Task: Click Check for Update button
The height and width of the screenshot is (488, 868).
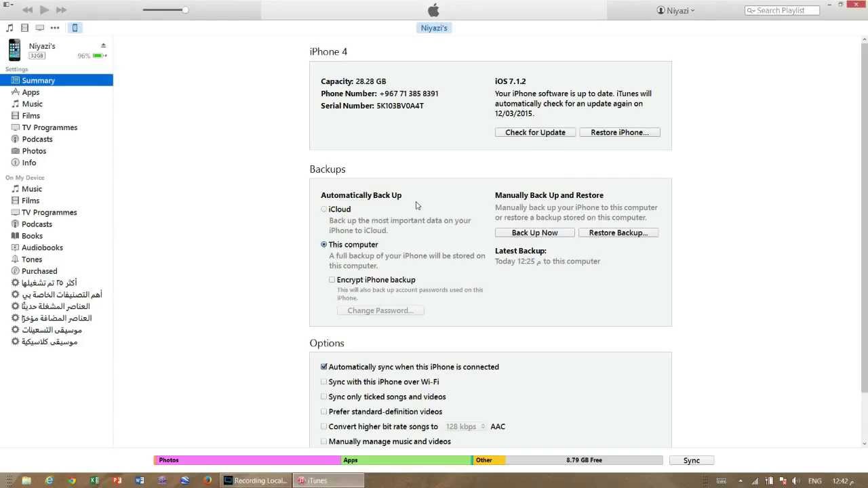Action: (535, 132)
